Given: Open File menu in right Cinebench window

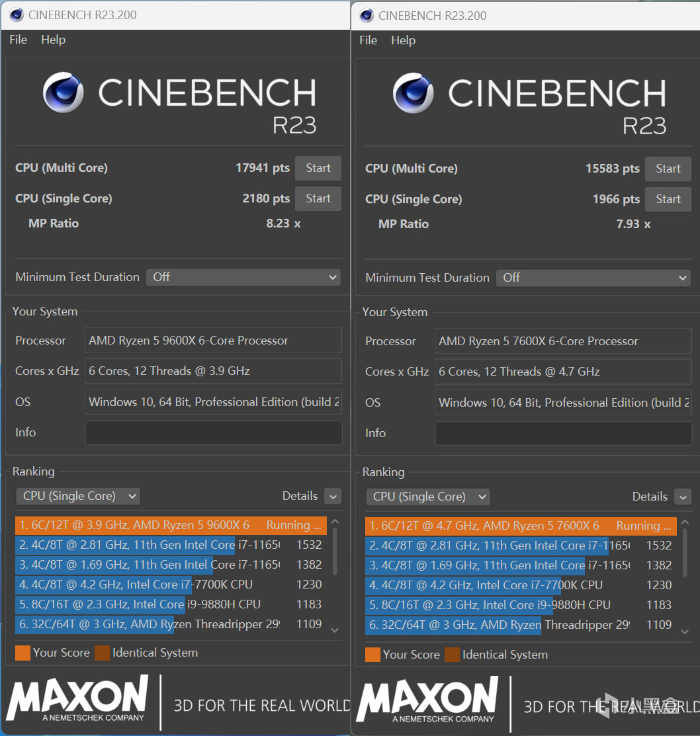Looking at the screenshot, I should click(368, 40).
